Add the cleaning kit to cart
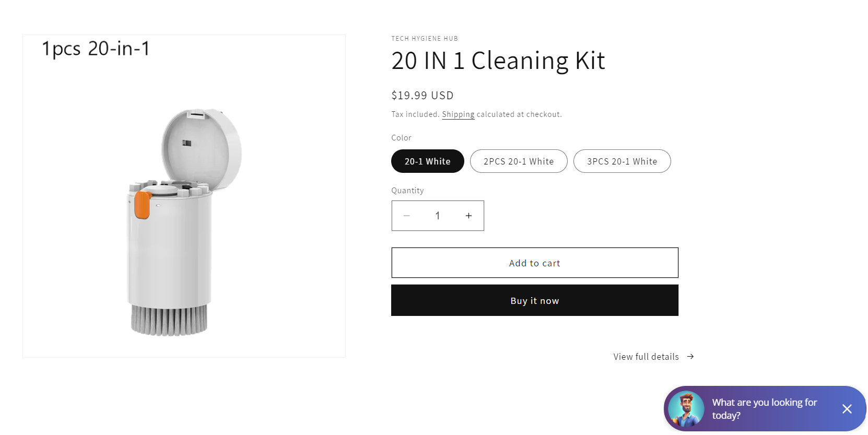Image resolution: width=868 pixels, height=435 pixels. 534,263
